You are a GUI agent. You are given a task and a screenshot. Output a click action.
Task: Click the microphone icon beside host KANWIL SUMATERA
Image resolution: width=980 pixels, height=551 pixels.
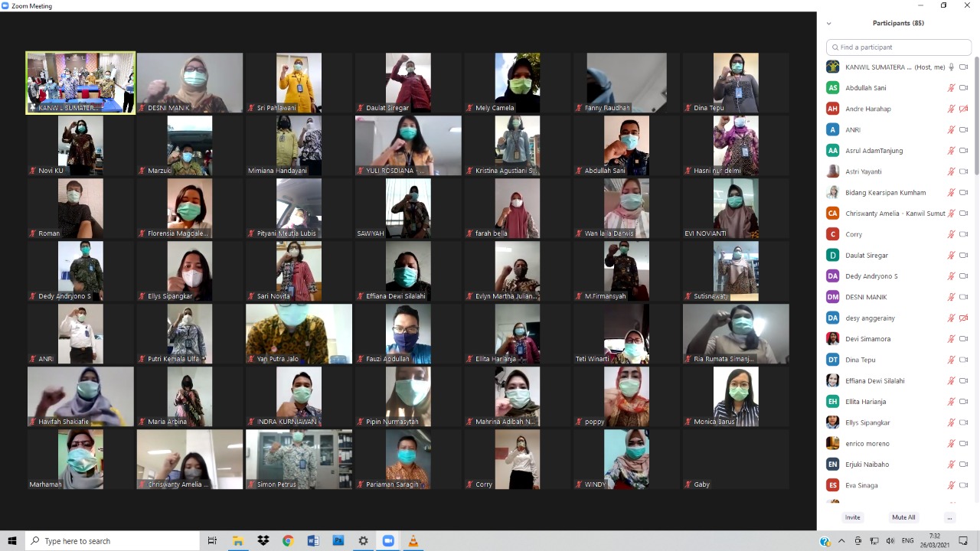(951, 67)
